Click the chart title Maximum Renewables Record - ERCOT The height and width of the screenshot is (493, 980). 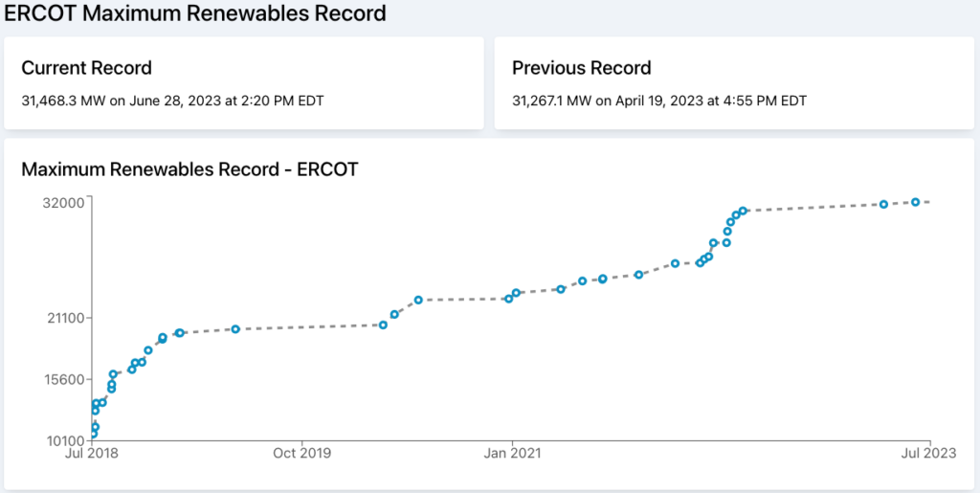(189, 169)
